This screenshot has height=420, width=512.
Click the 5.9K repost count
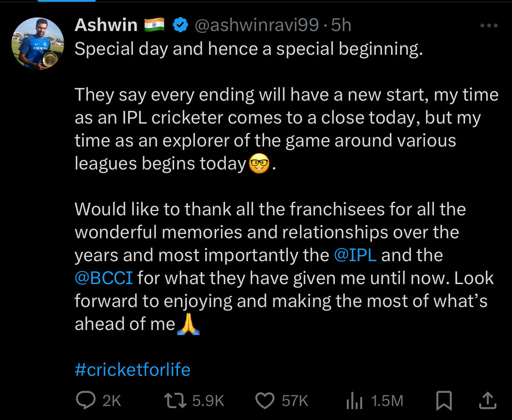[208, 400]
